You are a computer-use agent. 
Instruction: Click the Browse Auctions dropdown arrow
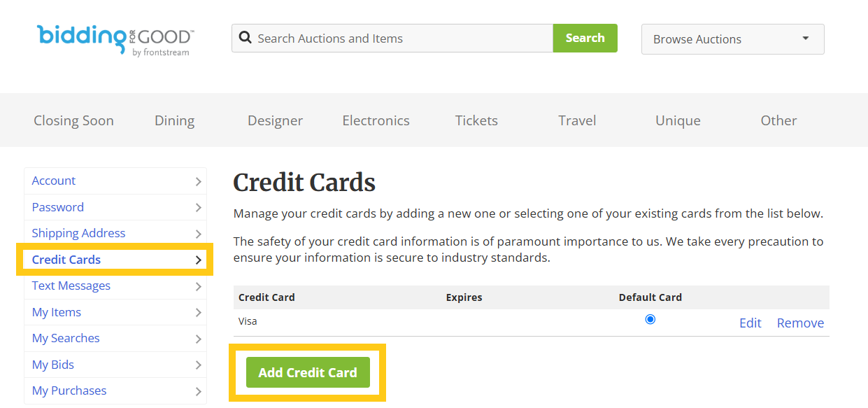click(805, 38)
